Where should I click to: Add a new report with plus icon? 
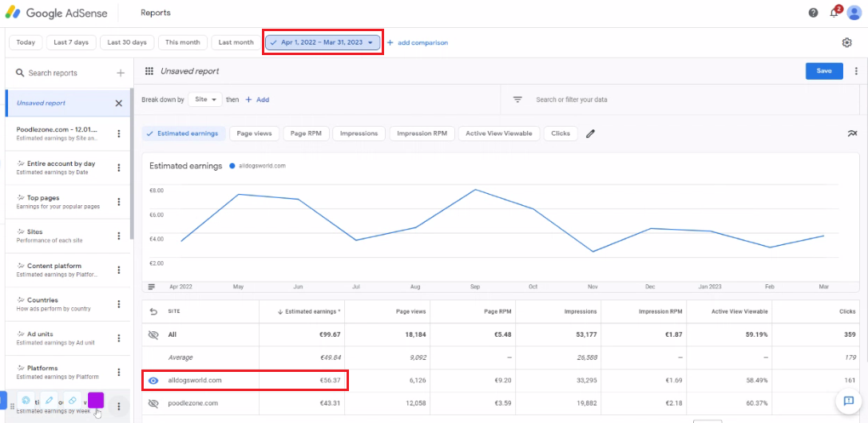click(x=121, y=73)
